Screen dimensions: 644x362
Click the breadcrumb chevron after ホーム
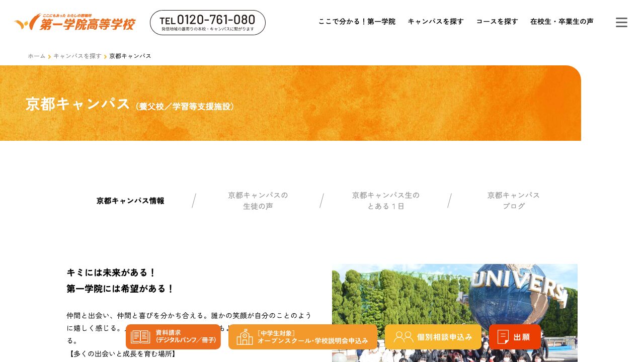pos(49,56)
